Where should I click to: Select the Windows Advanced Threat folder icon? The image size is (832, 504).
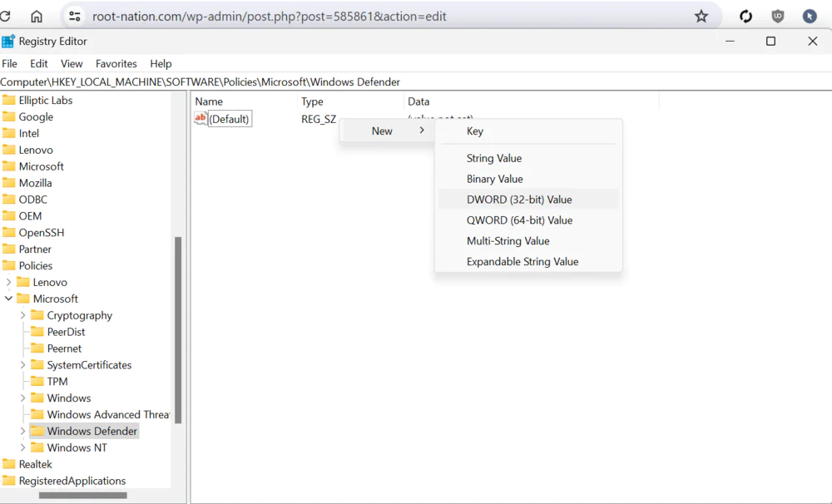point(37,414)
